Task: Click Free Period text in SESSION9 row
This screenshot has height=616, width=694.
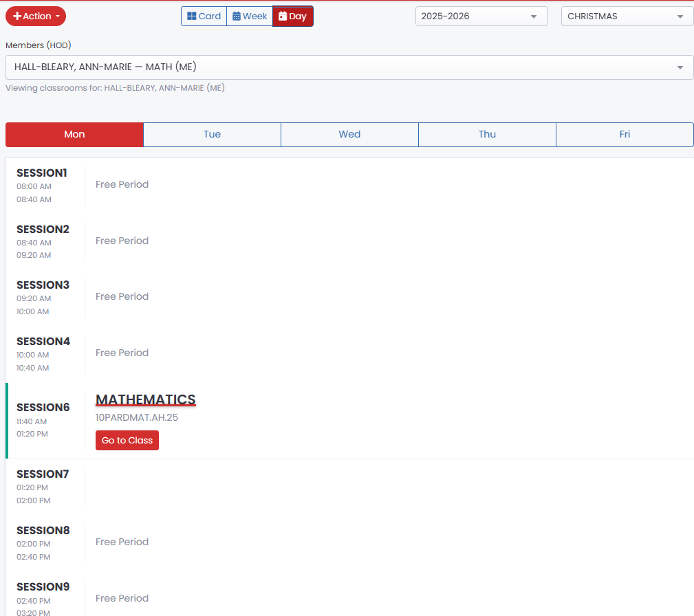Action: point(122,598)
